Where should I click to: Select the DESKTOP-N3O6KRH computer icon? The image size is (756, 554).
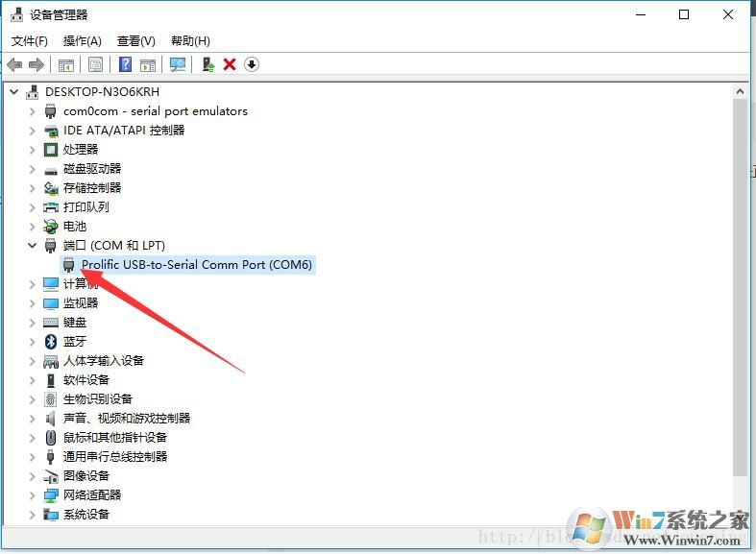(33, 91)
